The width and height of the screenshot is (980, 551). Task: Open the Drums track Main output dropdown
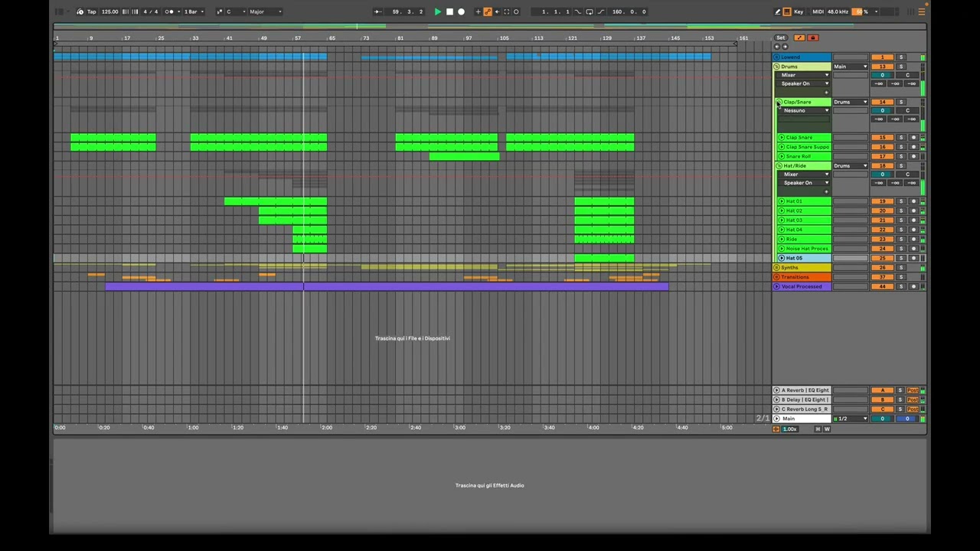[851, 67]
